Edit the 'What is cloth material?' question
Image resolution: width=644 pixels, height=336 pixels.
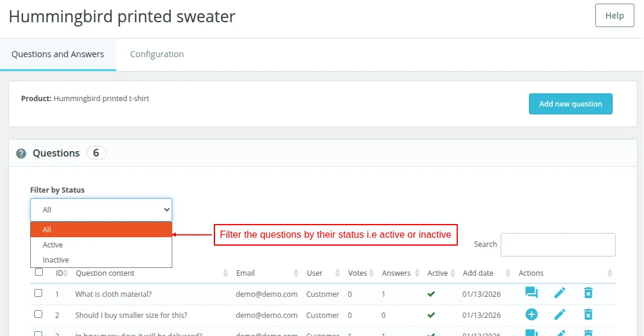(x=560, y=293)
